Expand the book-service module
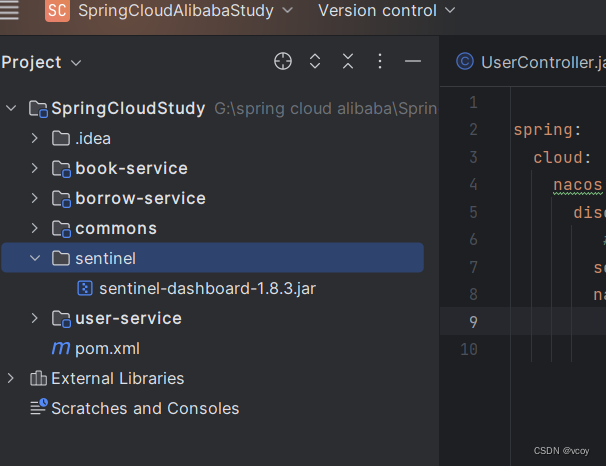The image size is (606, 466). (35, 168)
